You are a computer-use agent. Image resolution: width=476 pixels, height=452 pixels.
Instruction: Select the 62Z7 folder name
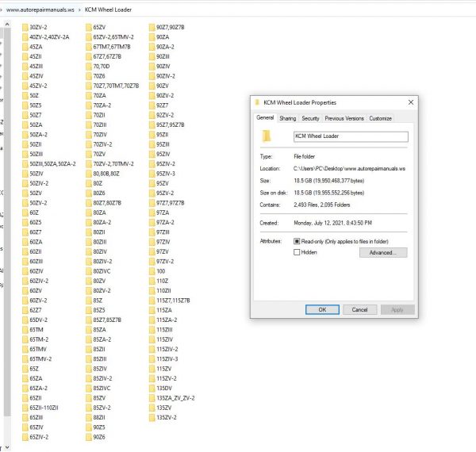(36, 310)
